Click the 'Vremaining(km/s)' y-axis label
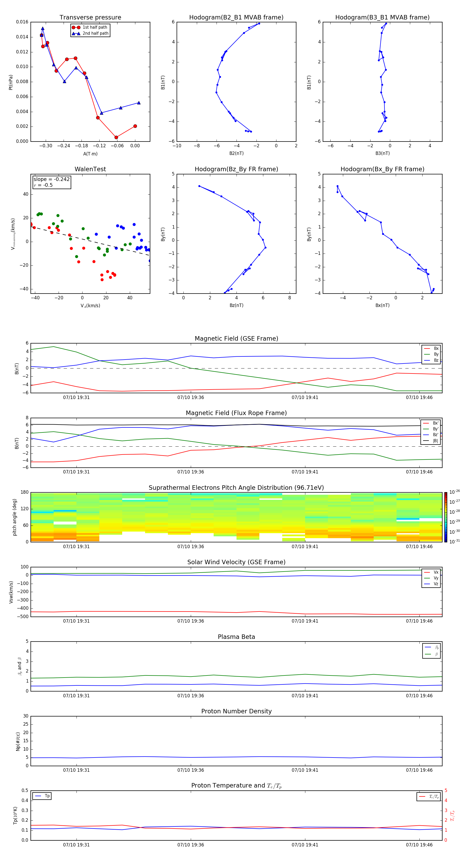473x868 pixels. click(13, 234)
